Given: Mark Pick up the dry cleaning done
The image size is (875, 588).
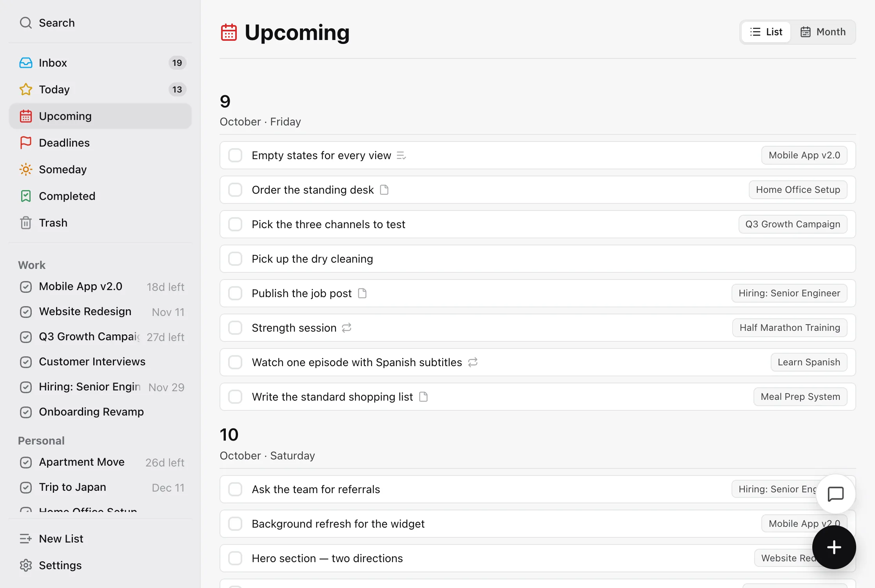Looking at the screenshot, I should tap(235, 259).
